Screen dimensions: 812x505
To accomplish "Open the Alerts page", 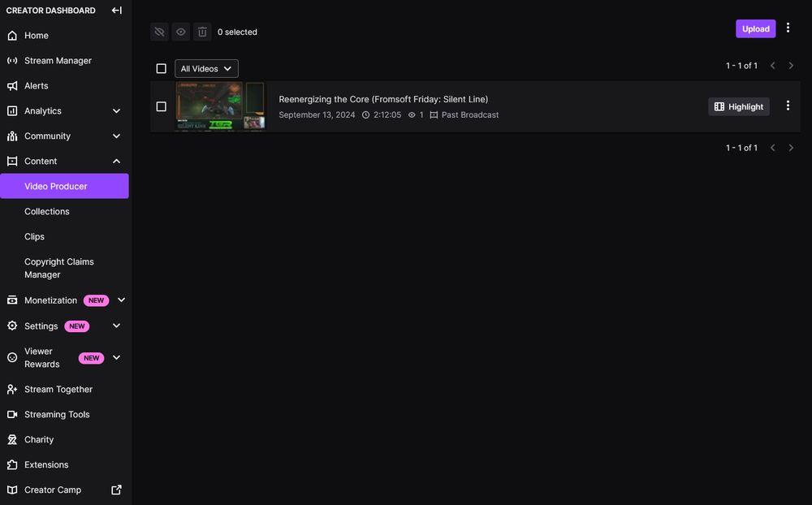I will (x=37, y=85).
